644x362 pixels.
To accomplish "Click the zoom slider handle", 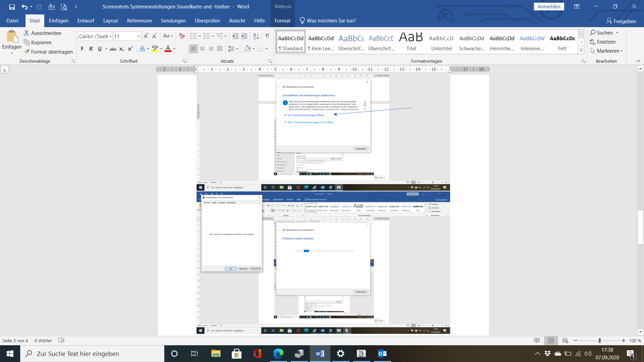I will pyautogui.click(x=599, y=341).
